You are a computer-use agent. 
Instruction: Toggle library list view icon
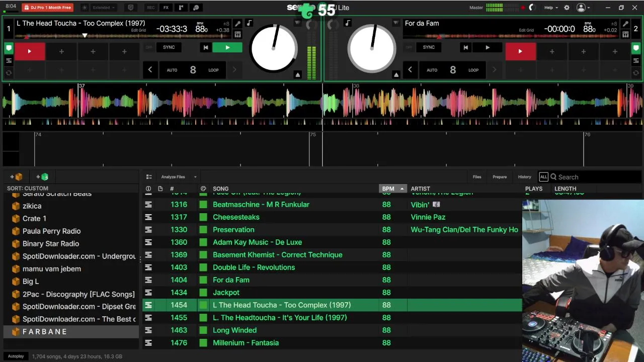click(149, 177)
